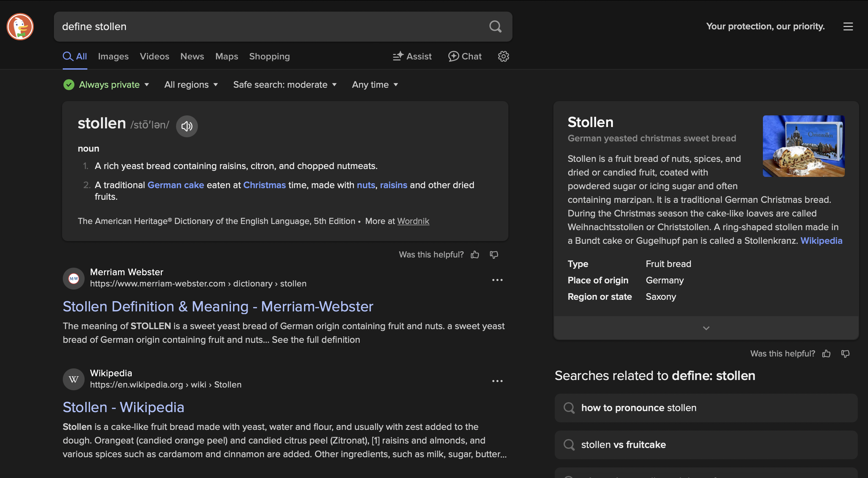
Task: Click the Christstollen thumbnail image
Action: click(x=804, y=146)
